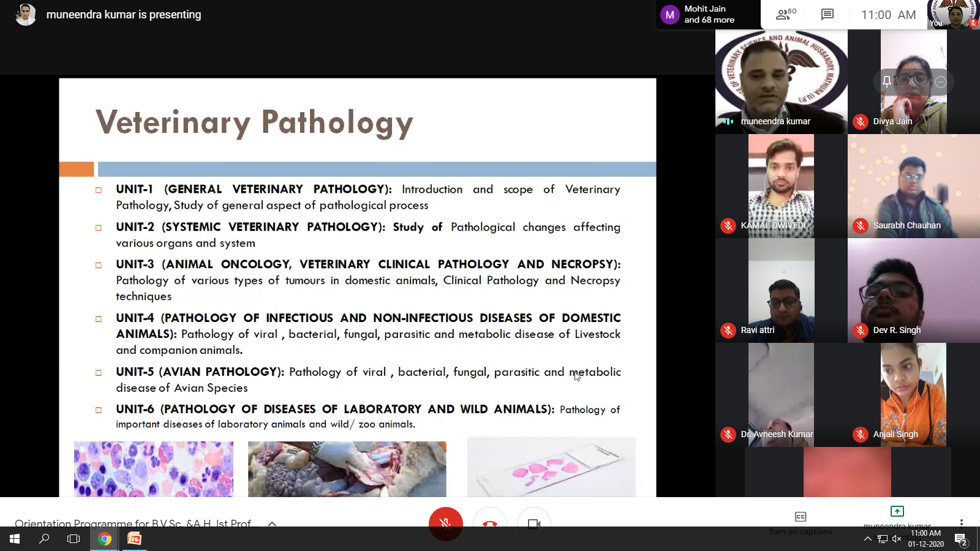Viewport: 980px width, 551px height.
Task: Pin Divya Jain's video tile
Action: [886, 81]
